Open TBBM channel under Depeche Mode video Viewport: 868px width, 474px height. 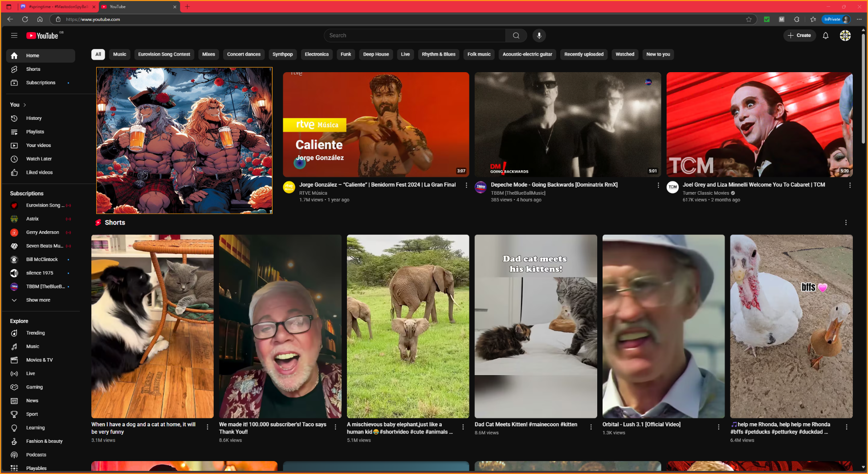518,193
